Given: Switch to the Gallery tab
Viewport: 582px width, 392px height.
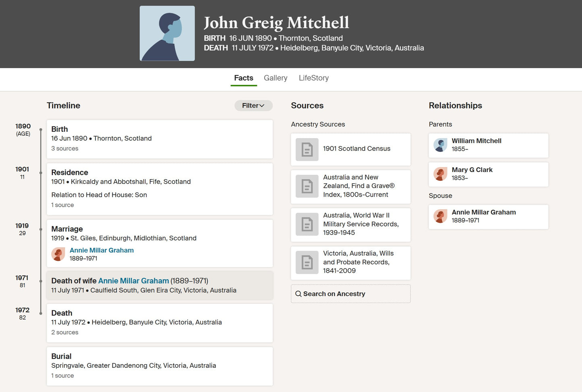Looking at the screenshot, I should pyautogui.click(x=275, y=78).
